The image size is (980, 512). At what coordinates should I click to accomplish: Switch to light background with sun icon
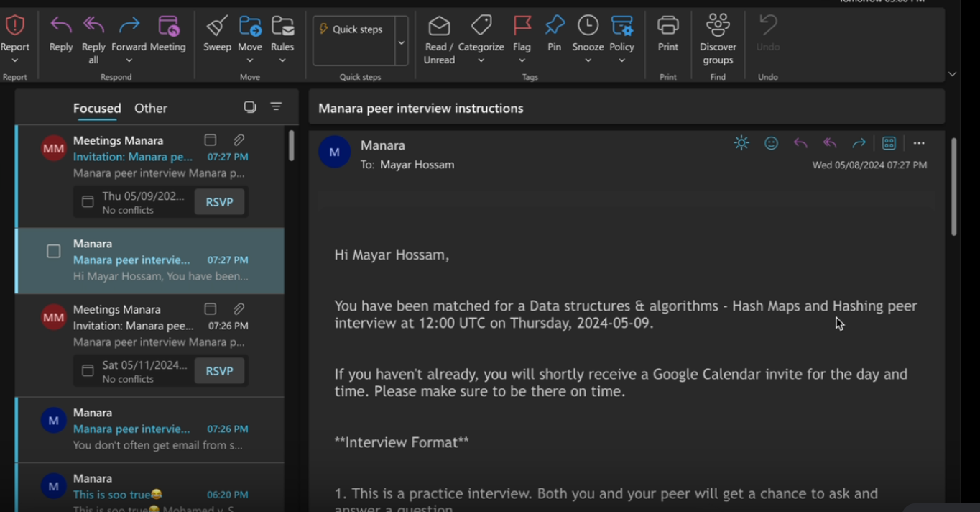tap(741, 143)
